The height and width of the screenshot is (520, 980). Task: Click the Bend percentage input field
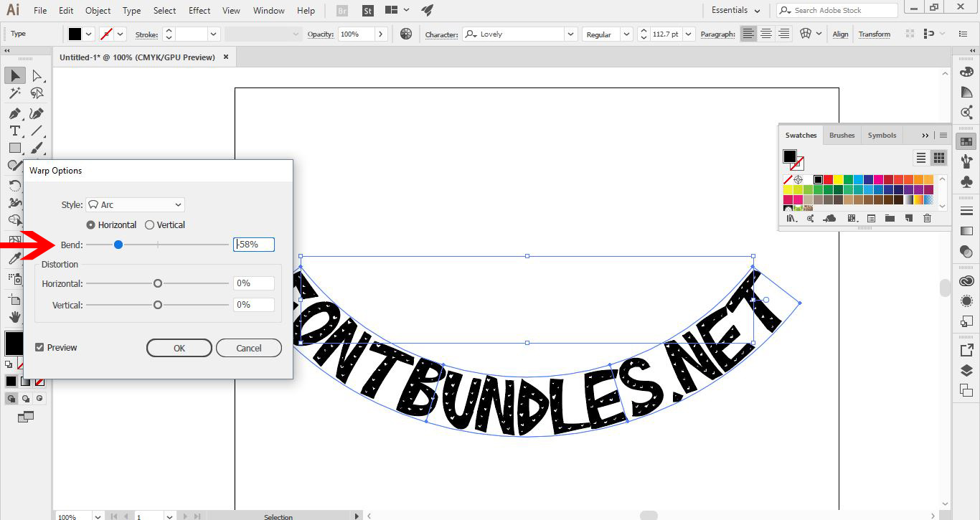click(x=254, y=245)
